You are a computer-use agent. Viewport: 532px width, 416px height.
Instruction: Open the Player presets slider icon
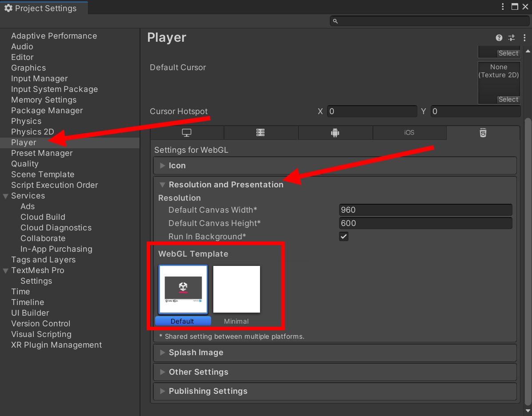point(511,38)
